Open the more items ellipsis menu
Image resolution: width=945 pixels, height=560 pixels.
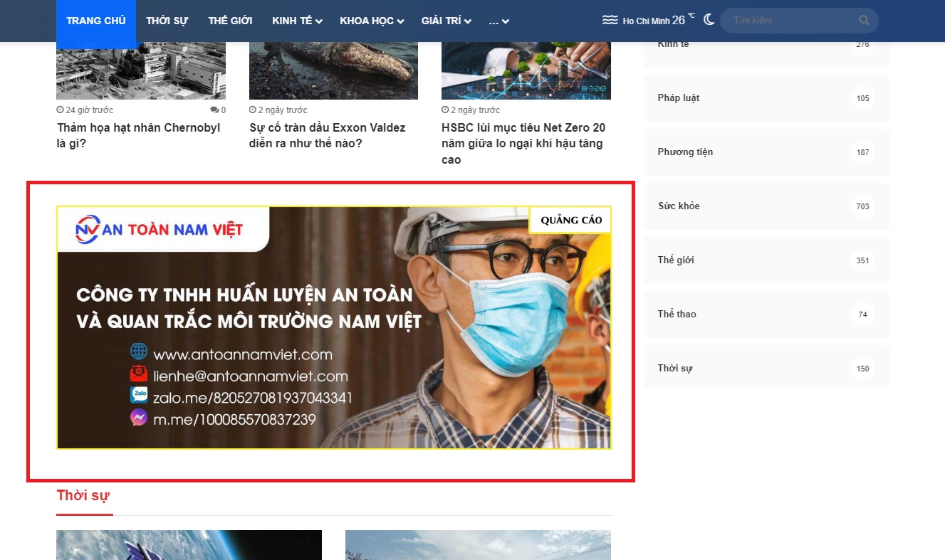(x=498, y=21)
